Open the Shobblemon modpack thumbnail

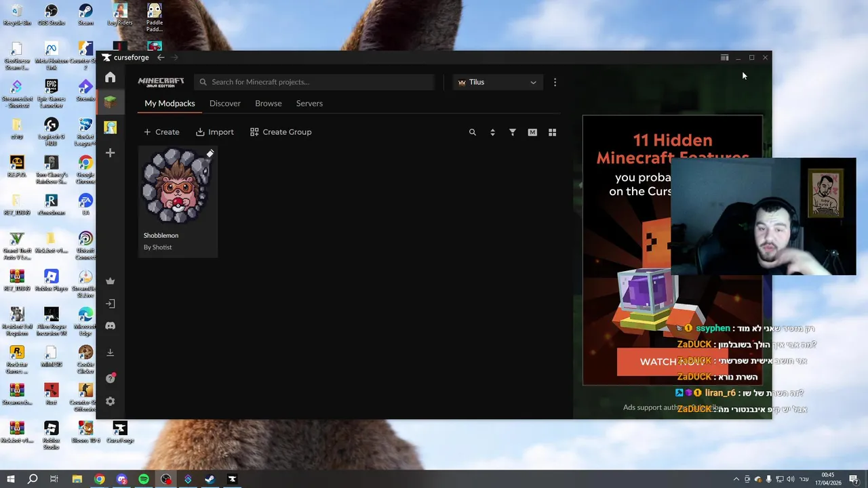(x=178, y=186)
